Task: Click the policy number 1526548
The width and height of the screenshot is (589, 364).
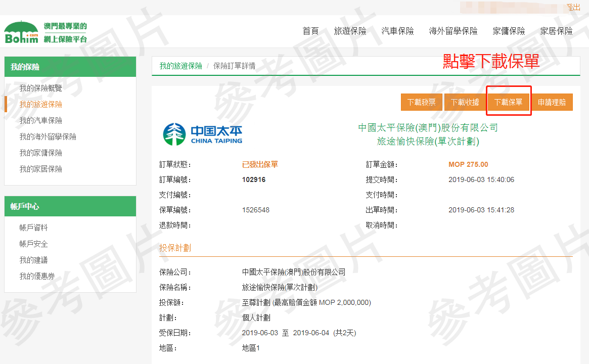Action: click(x=255, y=210)
